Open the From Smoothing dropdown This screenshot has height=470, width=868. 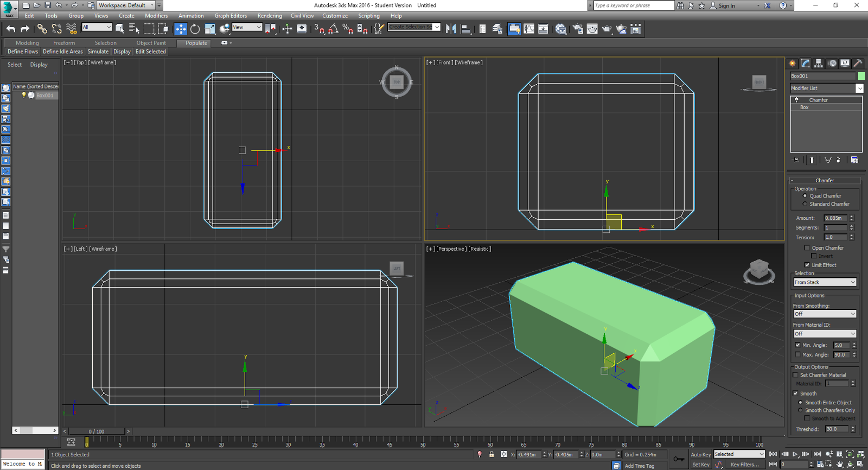tap(825, 314)
